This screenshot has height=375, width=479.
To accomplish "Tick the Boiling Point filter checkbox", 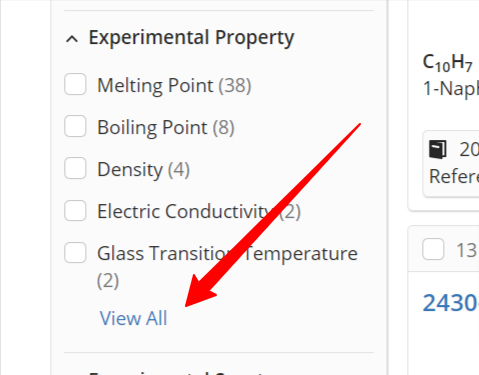I will [x=75, y=126].
